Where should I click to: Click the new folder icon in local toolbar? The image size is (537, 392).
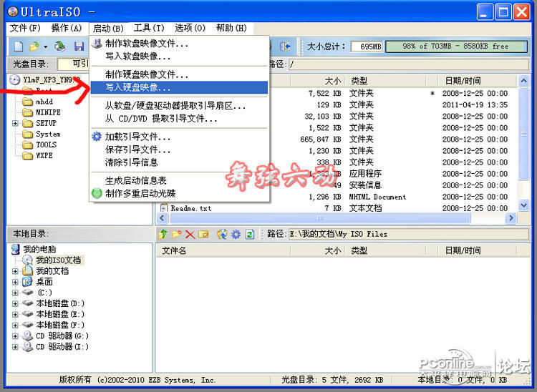pyautogui.click(x=176, y=235)
